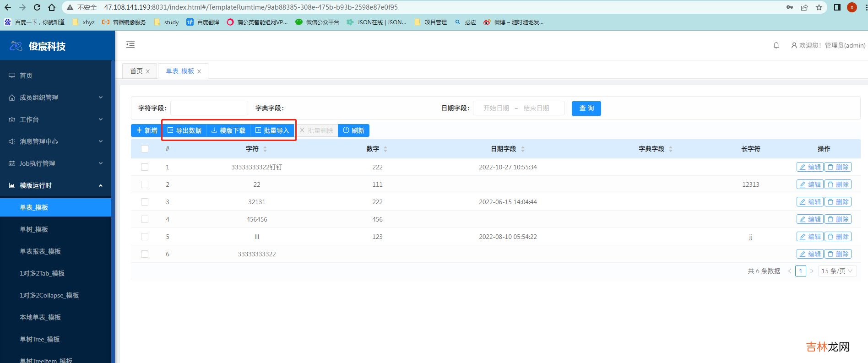This screenshot has width=868, height=363.
Task: Click the 查询 search button
Action: click(x=586, y=108)
